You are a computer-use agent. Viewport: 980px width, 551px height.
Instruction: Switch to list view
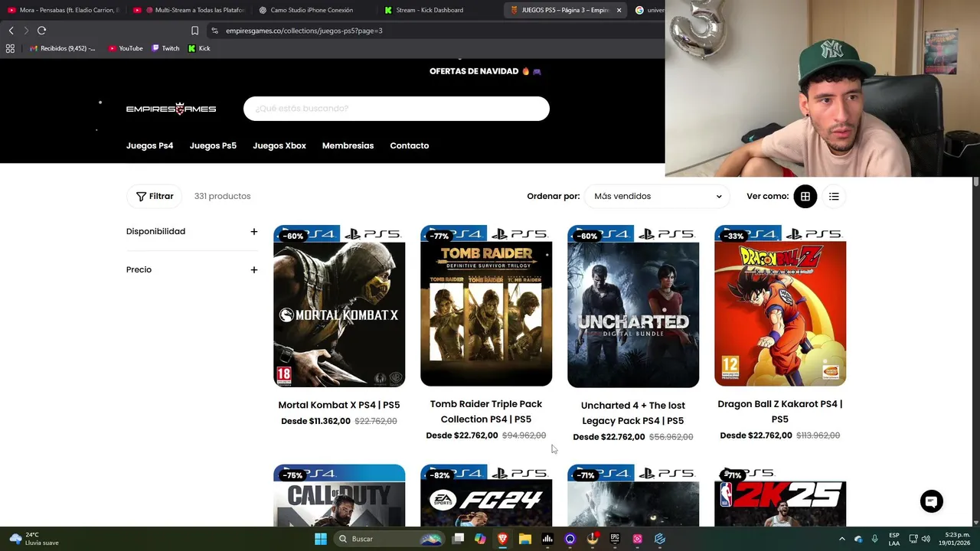tap(834, 197)
